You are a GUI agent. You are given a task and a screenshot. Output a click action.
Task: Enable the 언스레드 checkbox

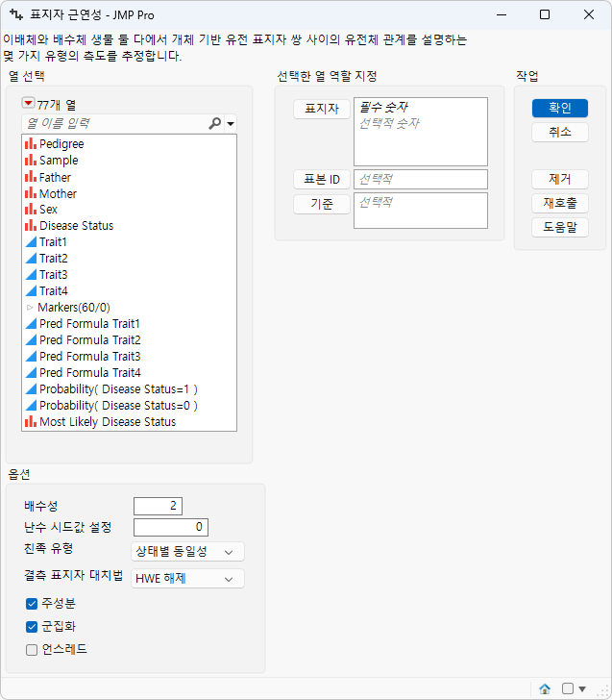pyautogui.click(x=31, y=650)
